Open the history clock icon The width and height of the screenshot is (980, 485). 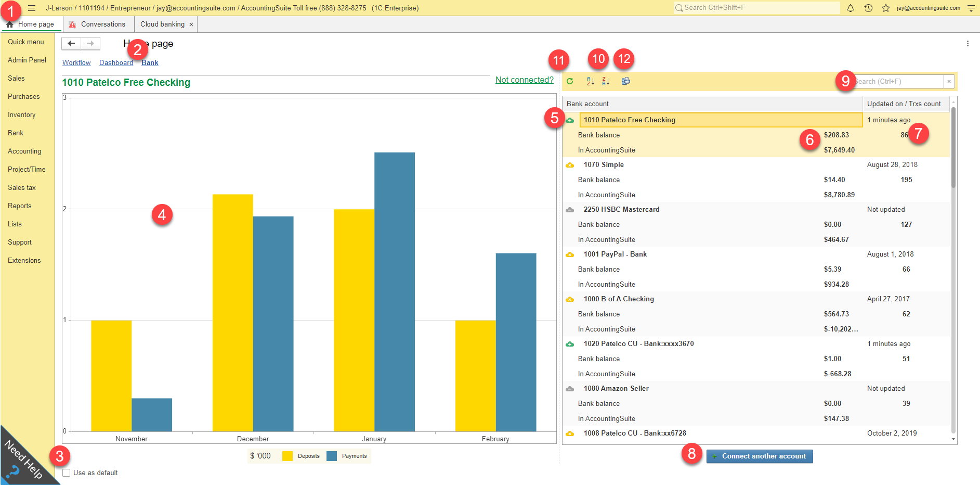point(868,8)
